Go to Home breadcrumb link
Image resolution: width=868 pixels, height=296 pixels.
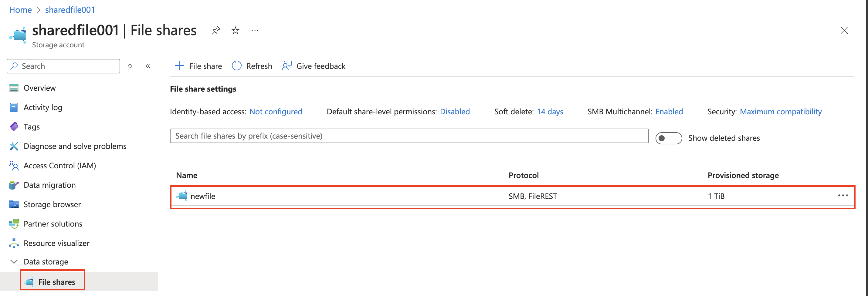[x=20, y=10]
